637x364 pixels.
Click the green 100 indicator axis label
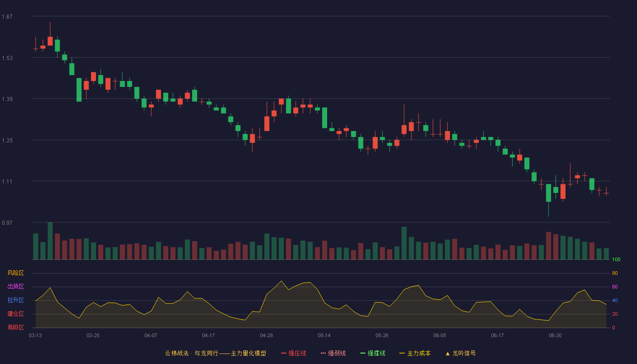[x=616, y=260]
